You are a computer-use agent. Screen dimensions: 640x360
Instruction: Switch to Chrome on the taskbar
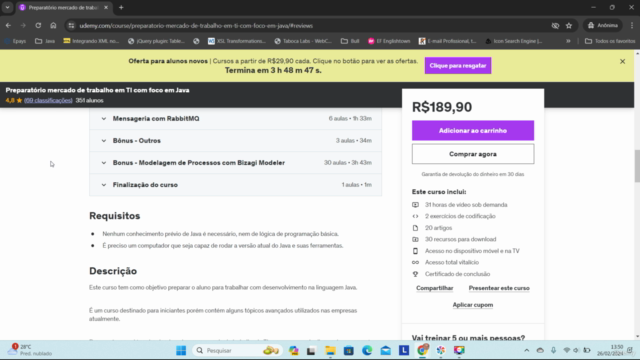point(422,350)
